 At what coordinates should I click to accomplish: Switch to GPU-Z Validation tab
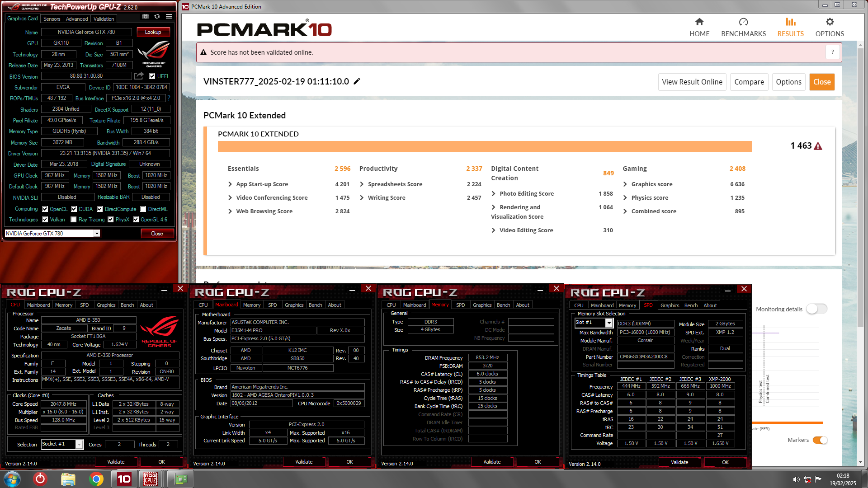104,19
